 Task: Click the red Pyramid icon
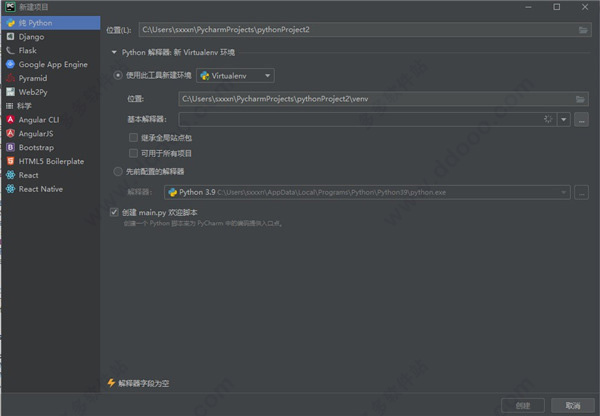[x=10, y=78]
